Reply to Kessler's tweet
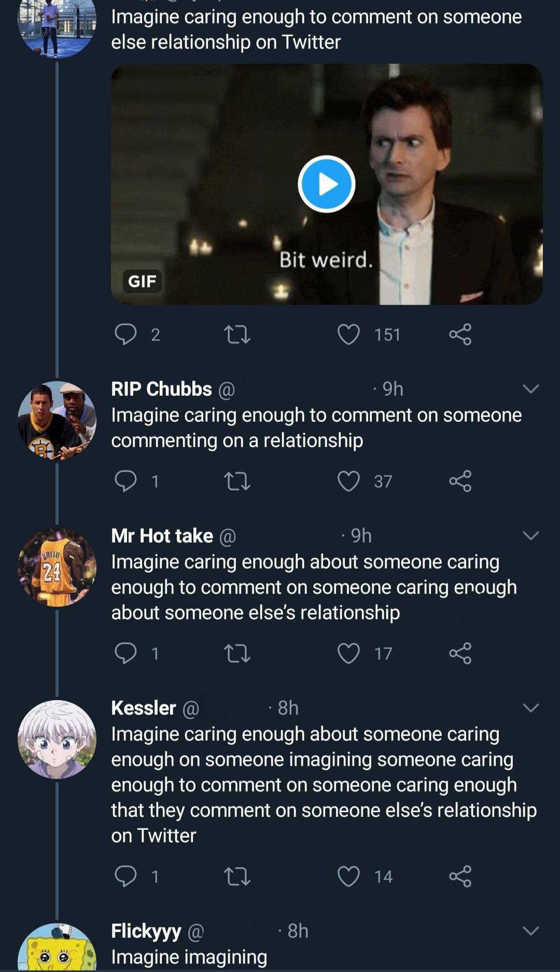Viewport: 560px width, 972px height. 125,877
